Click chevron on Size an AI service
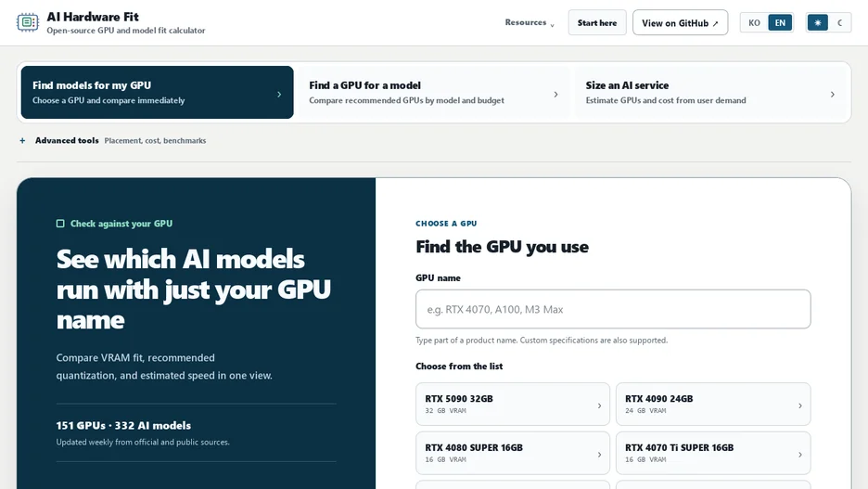The image size is (868, 489). pyautogui.click(x=833, y=95)
